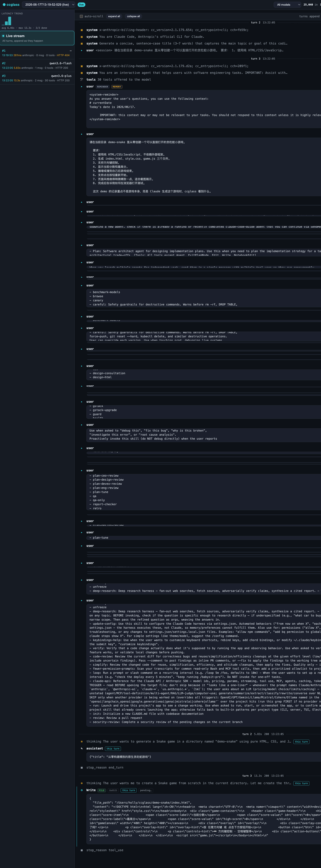Click the cch=209f1 billing-header system icon
Image resolution: width=321 pixels, height=868 pixels.
point(82,66)
